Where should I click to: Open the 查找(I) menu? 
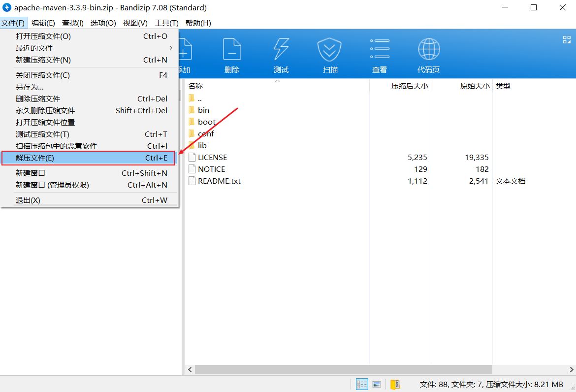coord(73,23)
